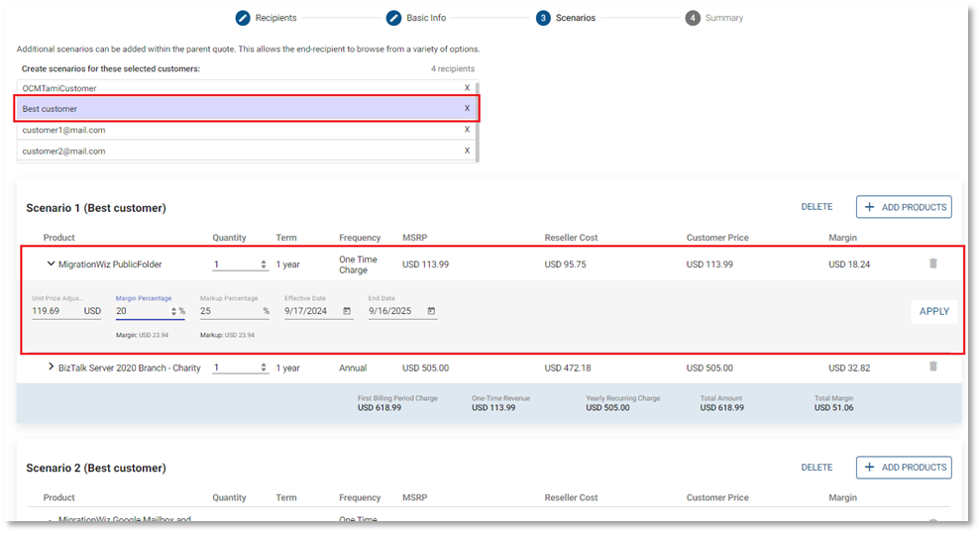Click MigrationWiz reseller cost USD 95.75

click(x=565, y=265)
